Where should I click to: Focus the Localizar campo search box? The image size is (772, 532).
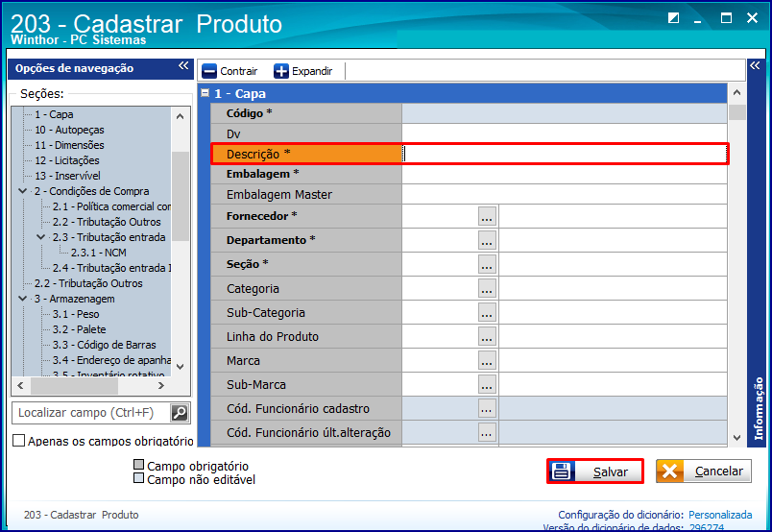point(92,413)
